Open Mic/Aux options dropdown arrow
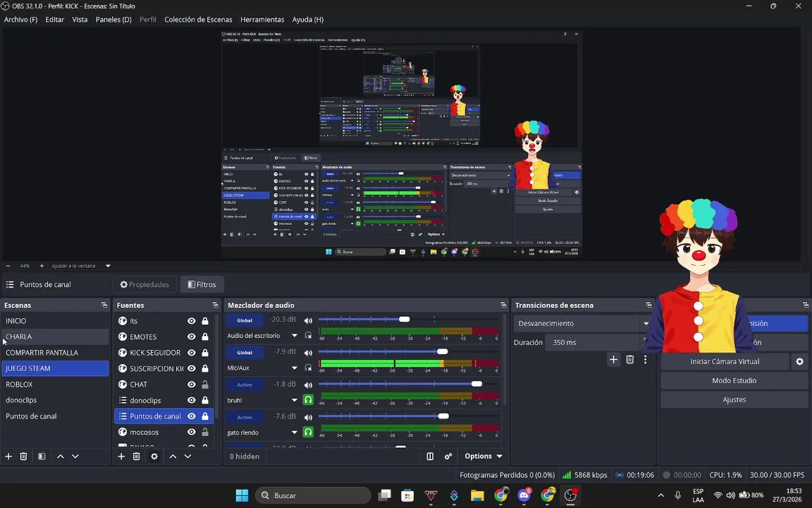 point(294,368)
